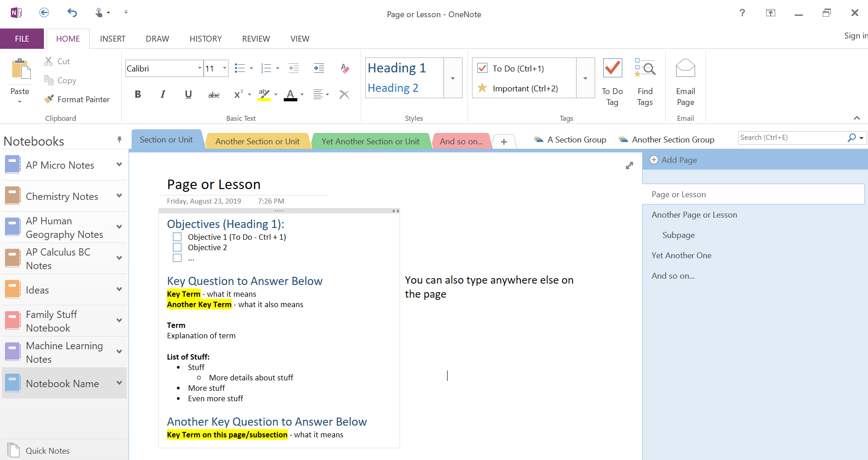Open the Calibri font name dropdown
This screenshot has height=460, width=868.
(x=200, y=68)
